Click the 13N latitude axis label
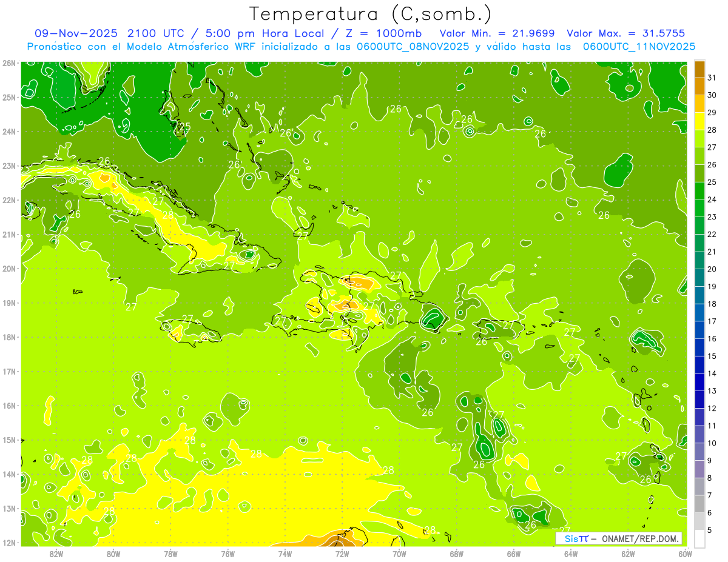The image size is (728, 562). click(x=8, y=508)
